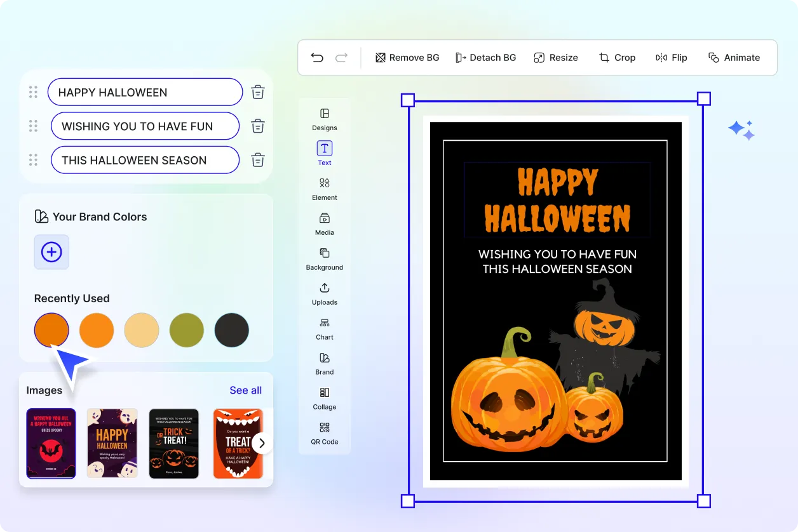Open the Animate feature
The height and width of the screenshot is (532, 798).
coord(734,57)
